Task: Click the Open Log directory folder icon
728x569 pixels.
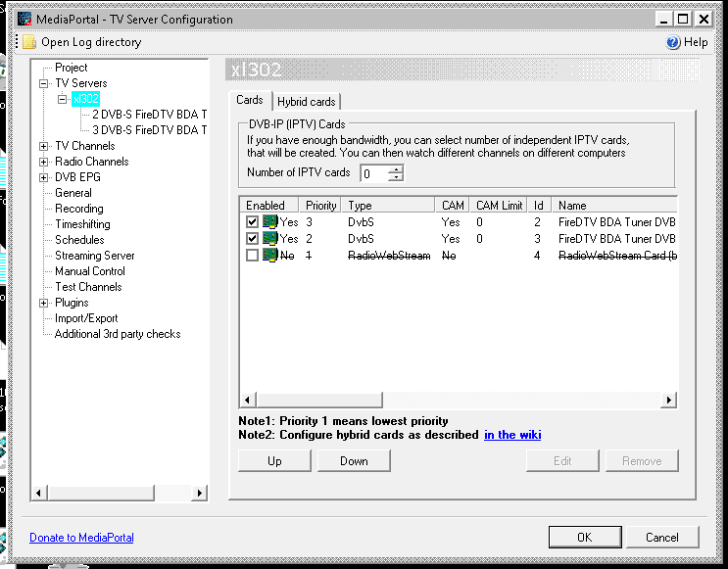Action: pos(29,42)
